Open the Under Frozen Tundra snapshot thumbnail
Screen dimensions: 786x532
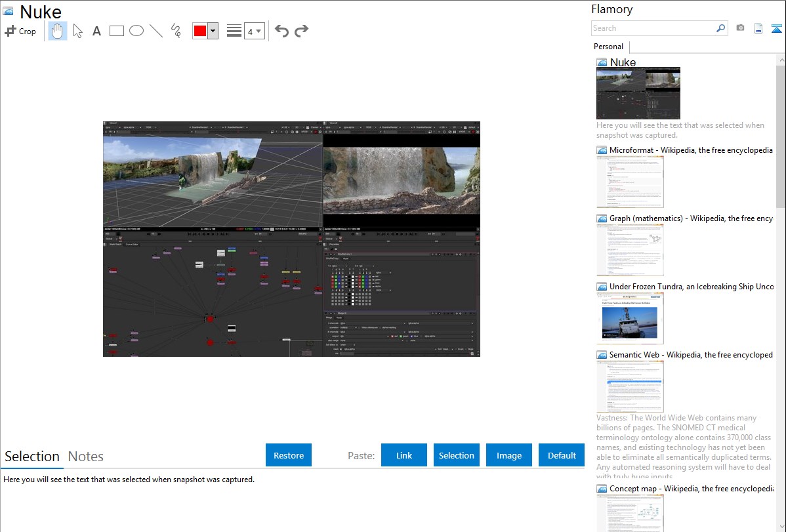coord(630,318)
